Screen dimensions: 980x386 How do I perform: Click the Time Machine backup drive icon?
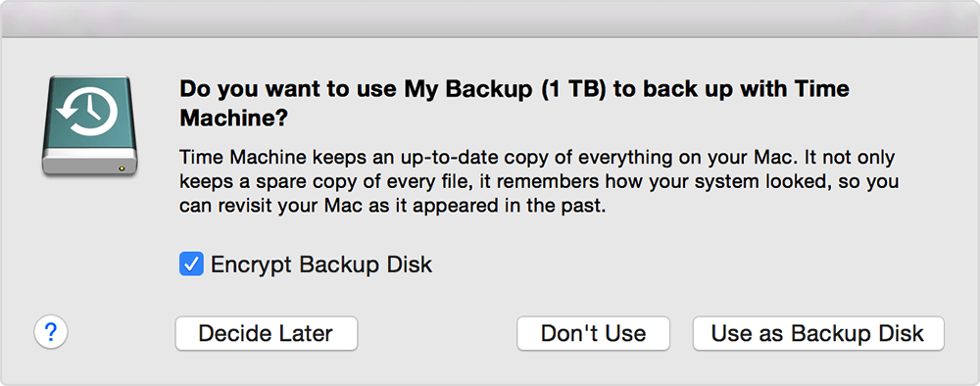click(x=89, y=125)
